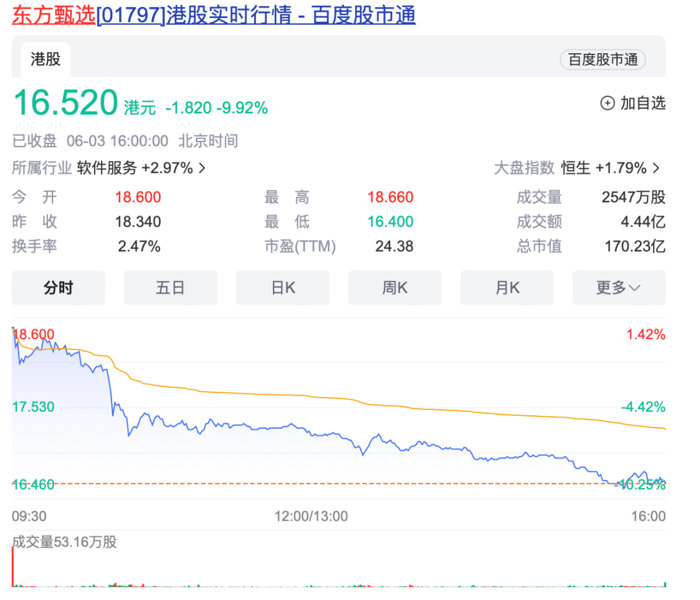The height and width of the screenshot is (600, 700).
Task: Open the 东方甄选[01797]港股实时行情 title link
Action: 214,15
